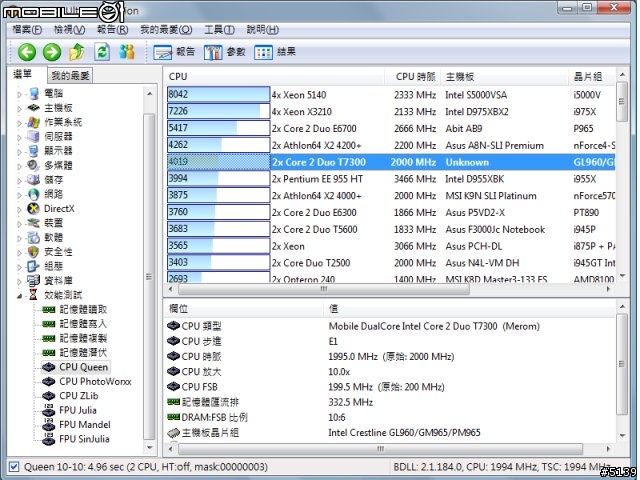Select the 軟體 software icon
This screenshot has height=480, width=640.
33,238
